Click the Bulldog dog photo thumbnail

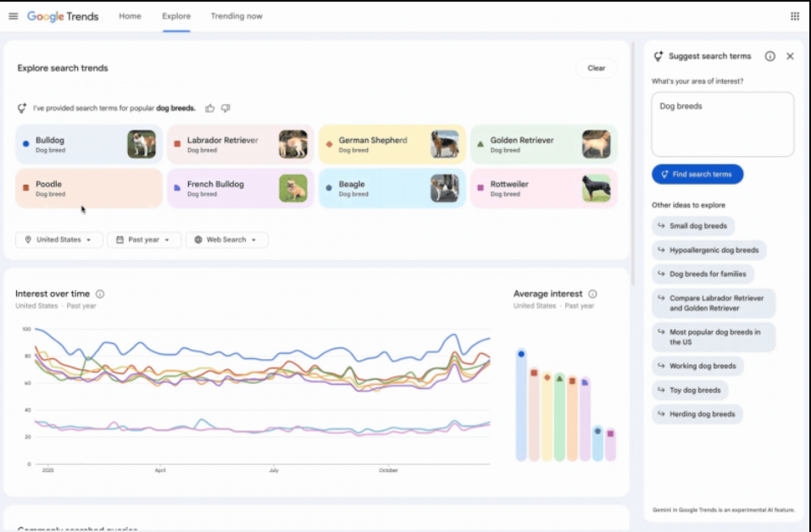point(142,144)
